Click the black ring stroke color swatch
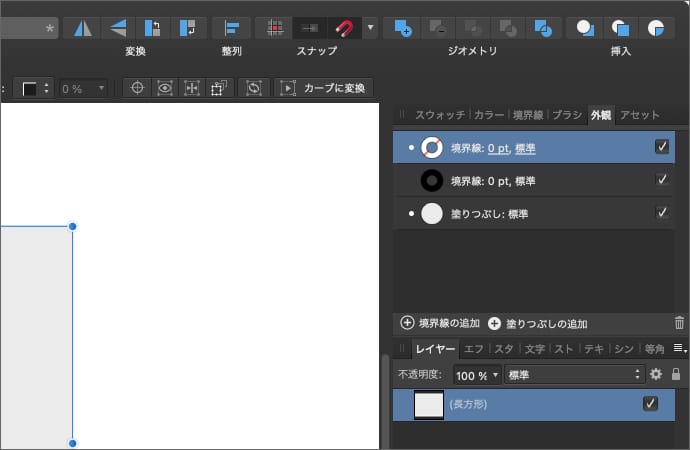 point(432,180)
